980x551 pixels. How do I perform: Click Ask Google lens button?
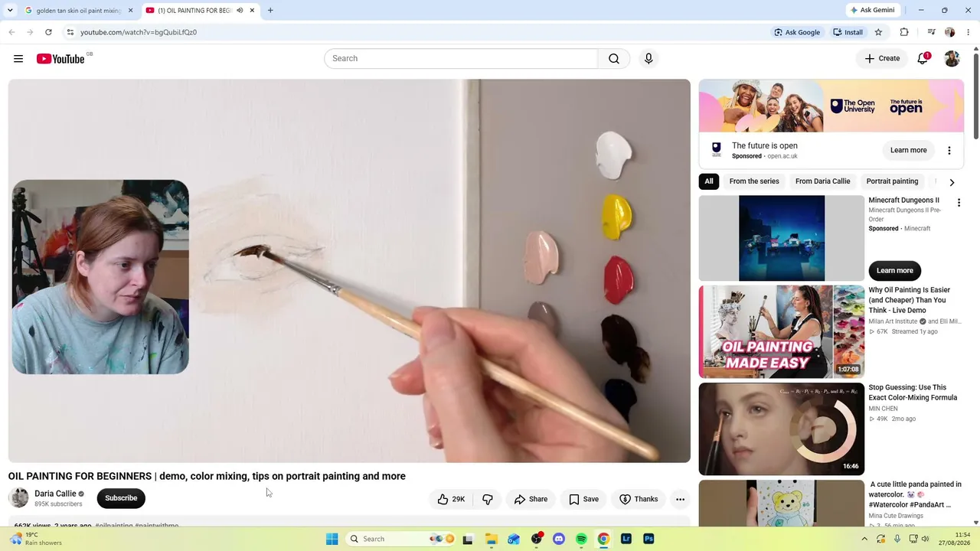797,32
